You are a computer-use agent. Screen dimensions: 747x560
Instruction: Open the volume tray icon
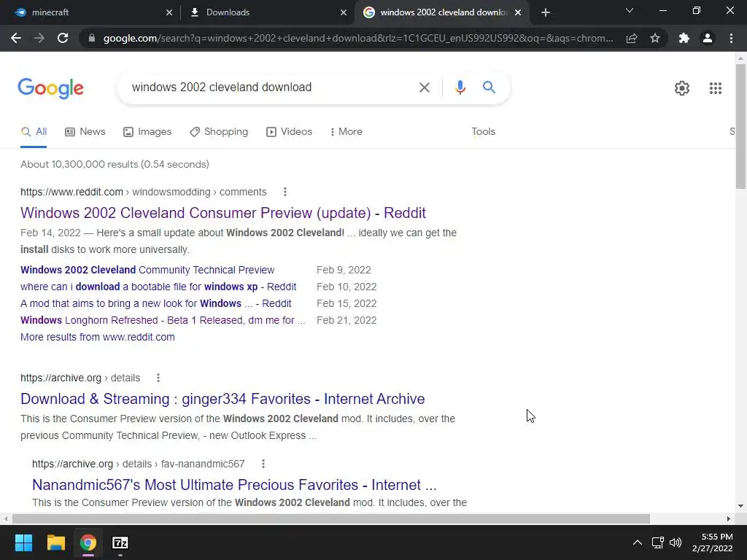click(675, 542)
